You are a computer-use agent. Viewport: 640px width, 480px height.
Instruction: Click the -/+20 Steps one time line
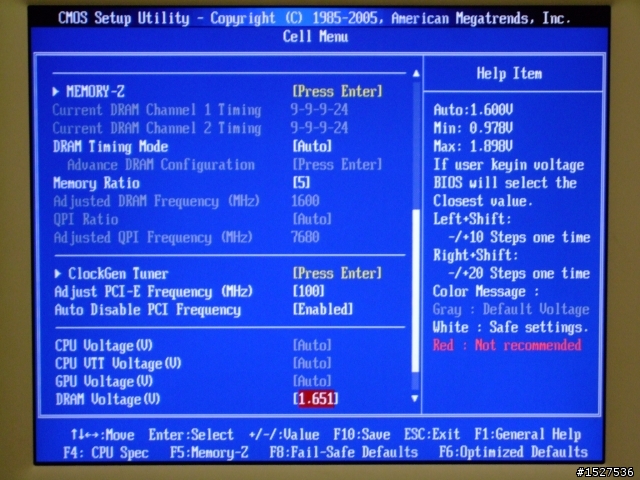[519, 273]
